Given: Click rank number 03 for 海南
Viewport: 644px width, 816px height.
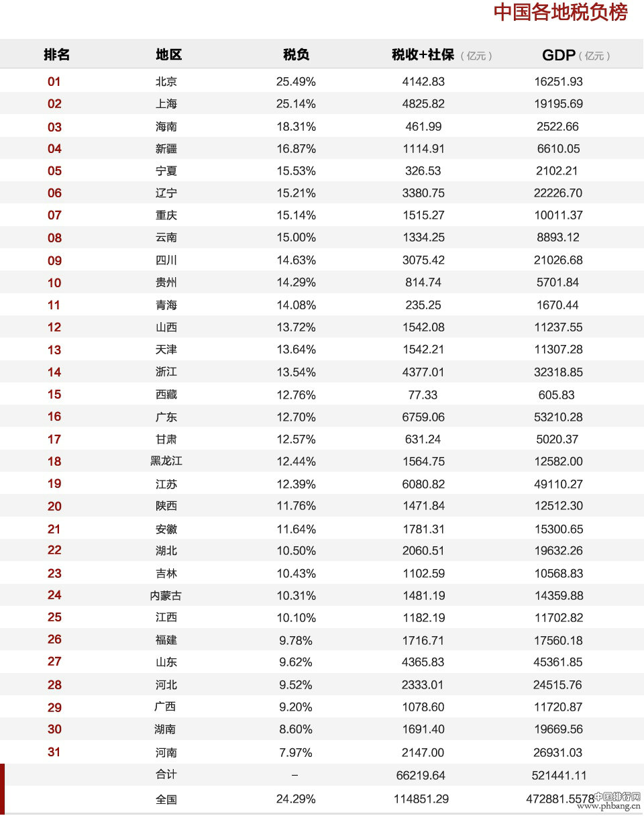Looking at the screenshot, I should (54, 127).
